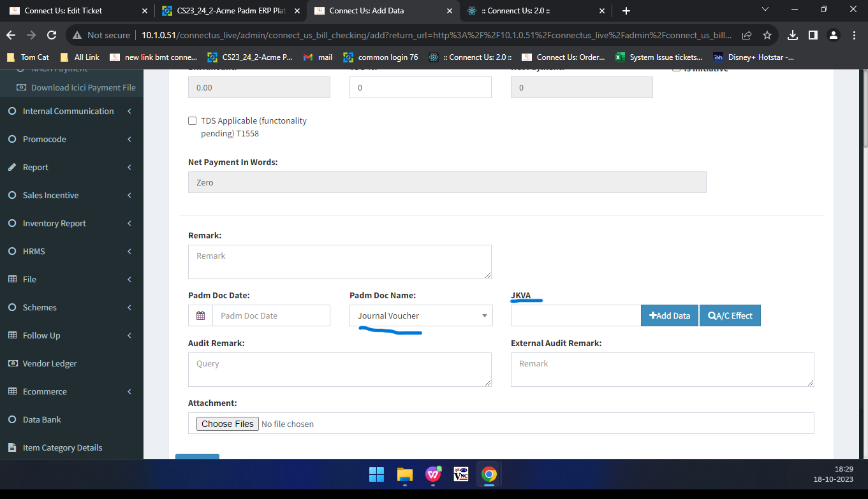868x499 pixels.
Task: Open Item Category Details in the sidebar
Action: coord(71,447)
